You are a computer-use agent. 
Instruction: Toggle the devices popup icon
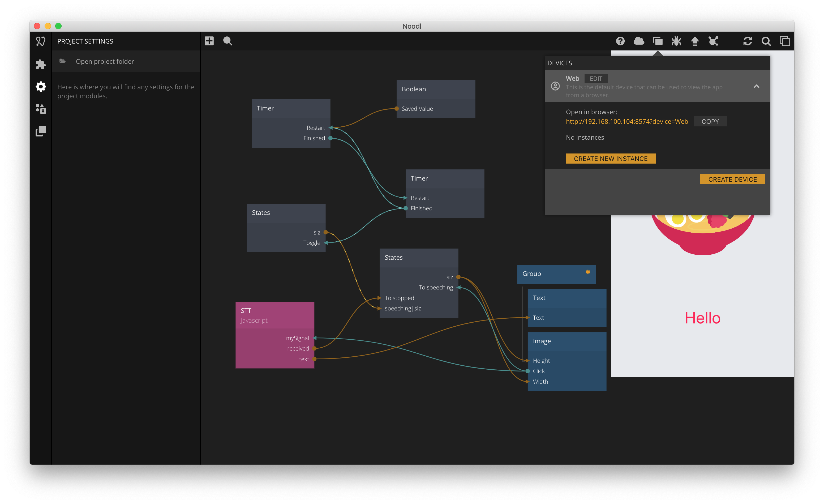click(x=658, y=41)
